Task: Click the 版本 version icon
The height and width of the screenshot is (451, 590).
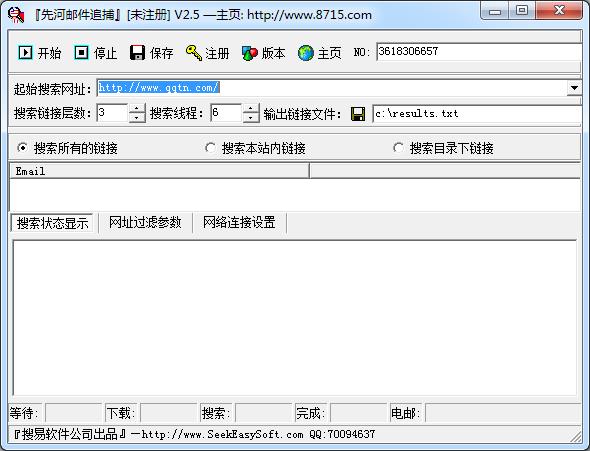Action: coord(249,53)
